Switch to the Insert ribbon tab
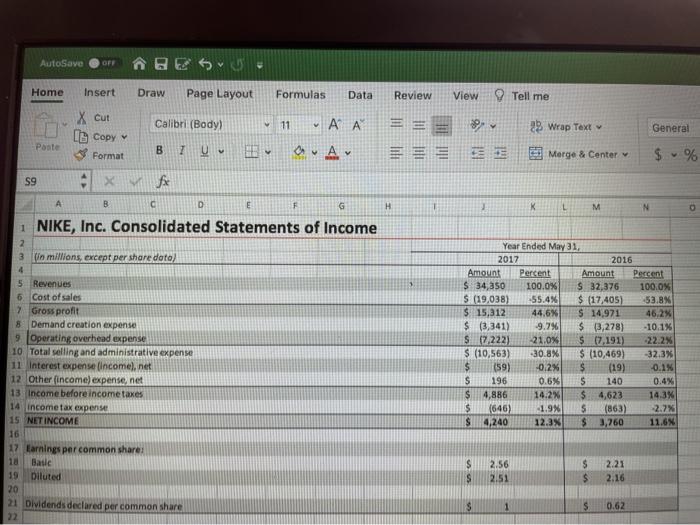The height and width of the screenshot is (525, 700). (99, 93)
